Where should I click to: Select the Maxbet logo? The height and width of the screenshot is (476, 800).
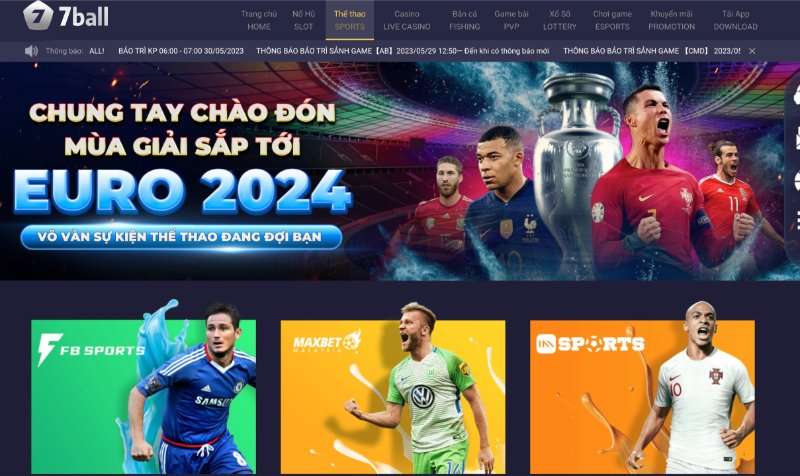tap(328, 342)
